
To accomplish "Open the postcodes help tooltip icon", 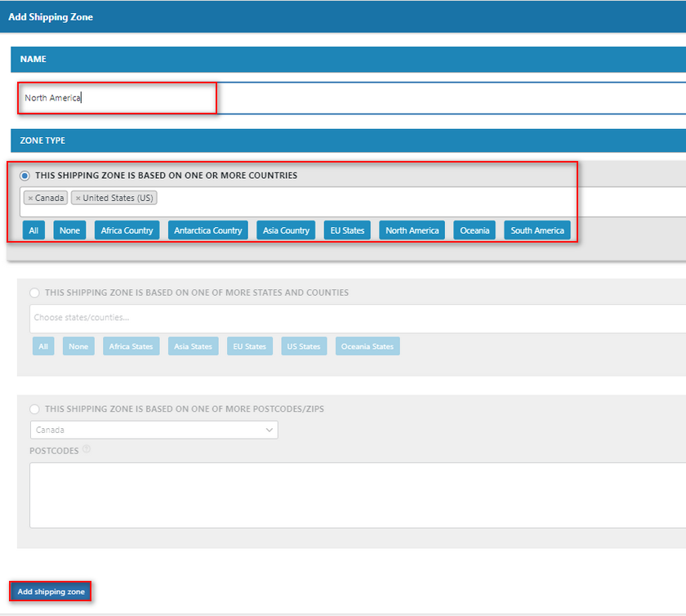I will pyautogui.click(x=87, y=449).
